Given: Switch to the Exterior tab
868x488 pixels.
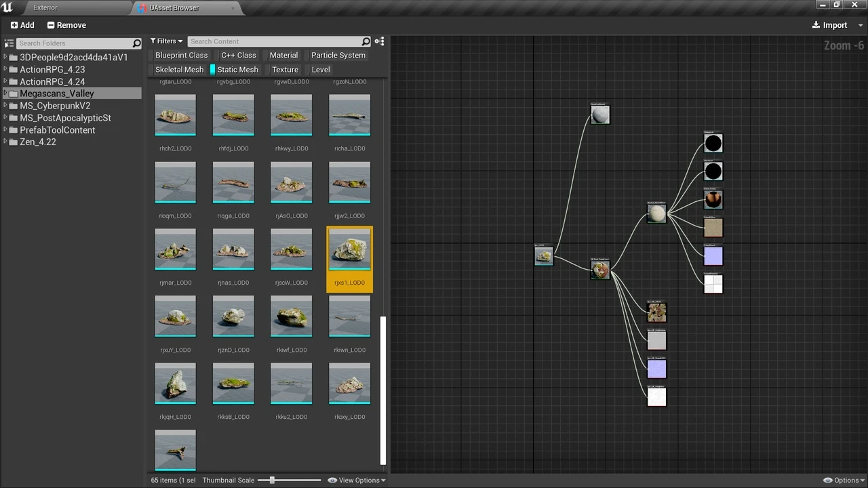Looking at the screenshot, I should coord(45,7).
